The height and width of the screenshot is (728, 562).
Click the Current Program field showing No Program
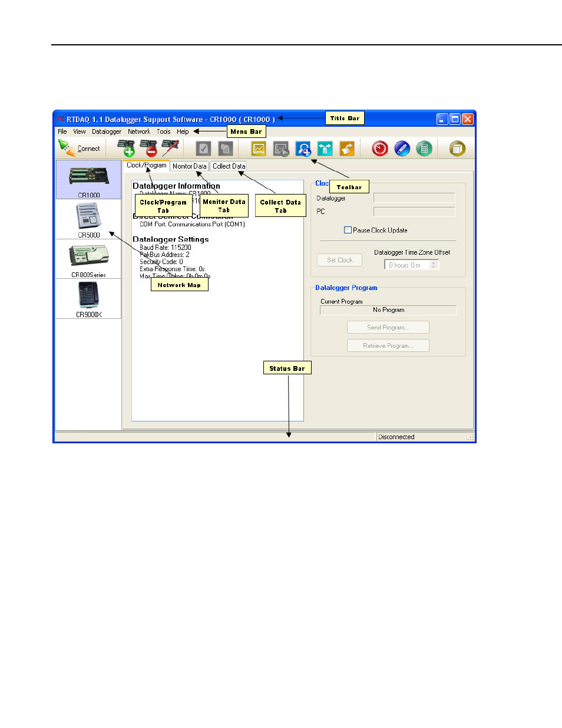(388, 310)
